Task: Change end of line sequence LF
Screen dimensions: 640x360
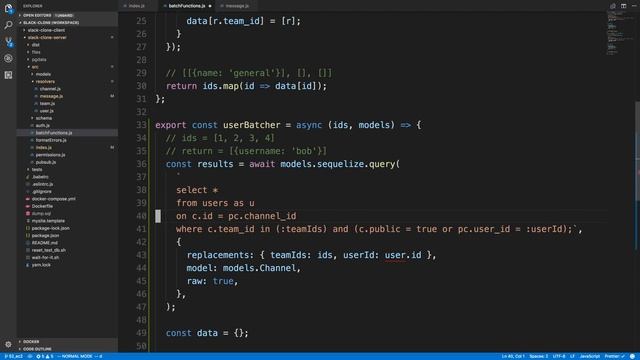Action: click(x=572, y=356)
